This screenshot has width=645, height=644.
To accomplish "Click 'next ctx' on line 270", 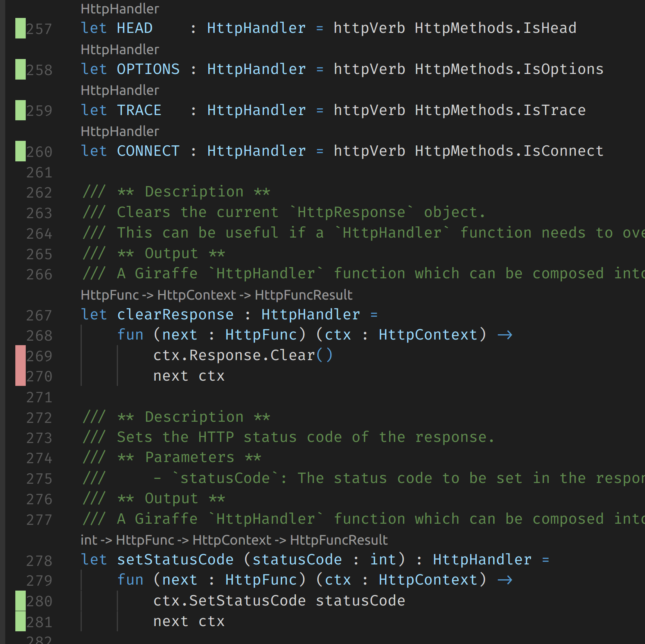I will pyautogui.click(x=189, y=376).
